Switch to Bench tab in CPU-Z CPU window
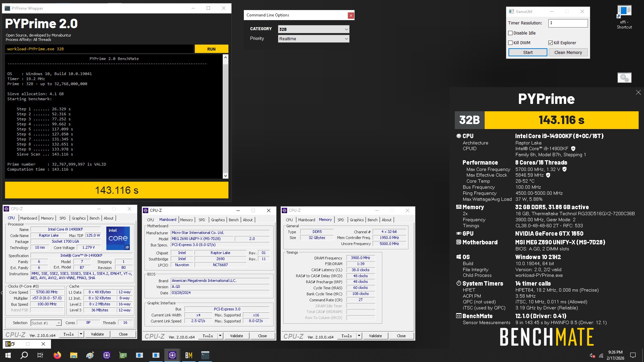Viewport: 644px width, 362px height. (x=95, y=218)
